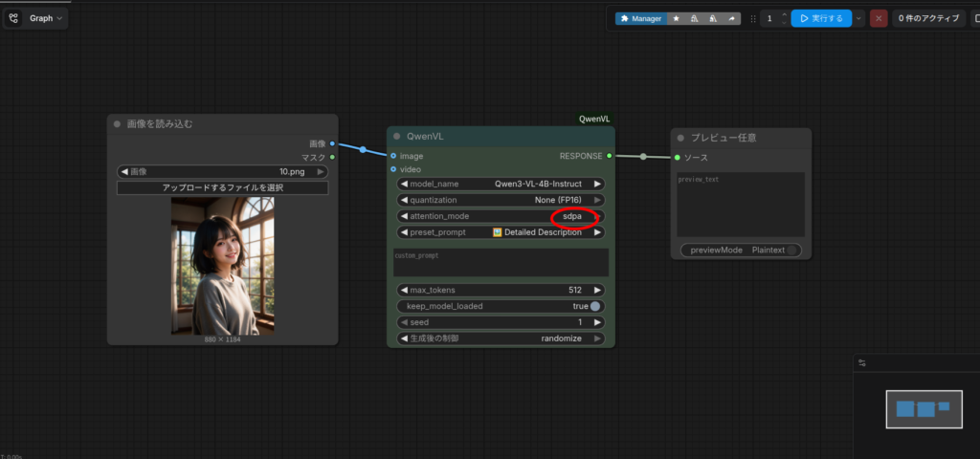Viewport: 980px width, 459px height.
Task: Click the red cancel X button
Action: tap(879, 18)
